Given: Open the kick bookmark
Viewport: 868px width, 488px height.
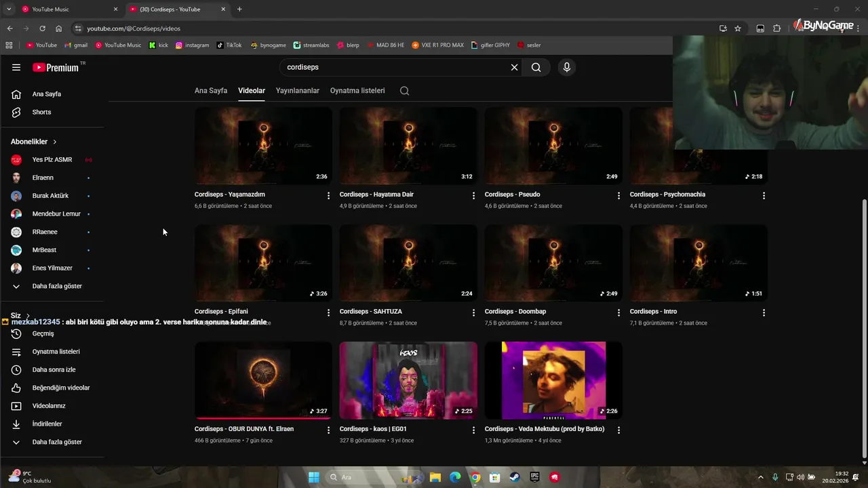Looking at the screenshot, I should click(x=159, y=45).
